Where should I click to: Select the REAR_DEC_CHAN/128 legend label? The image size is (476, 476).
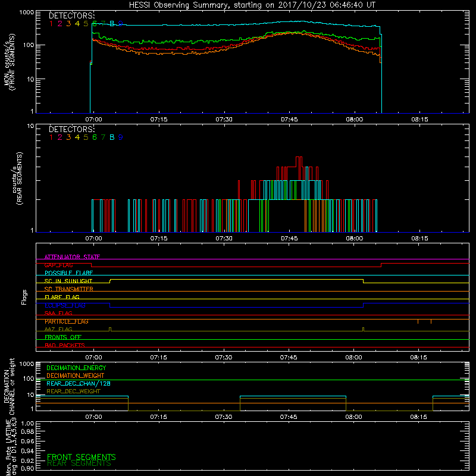coord(79,384)
